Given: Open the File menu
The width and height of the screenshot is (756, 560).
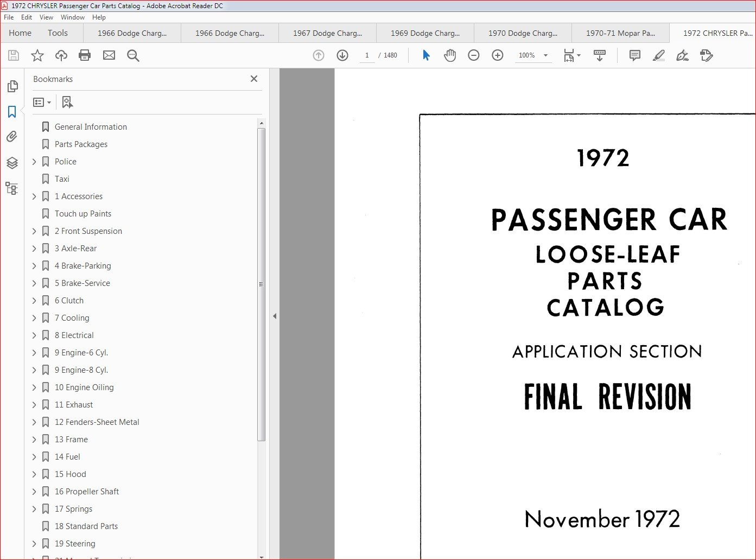Looking at the screenshot, I should pos(9,17).
